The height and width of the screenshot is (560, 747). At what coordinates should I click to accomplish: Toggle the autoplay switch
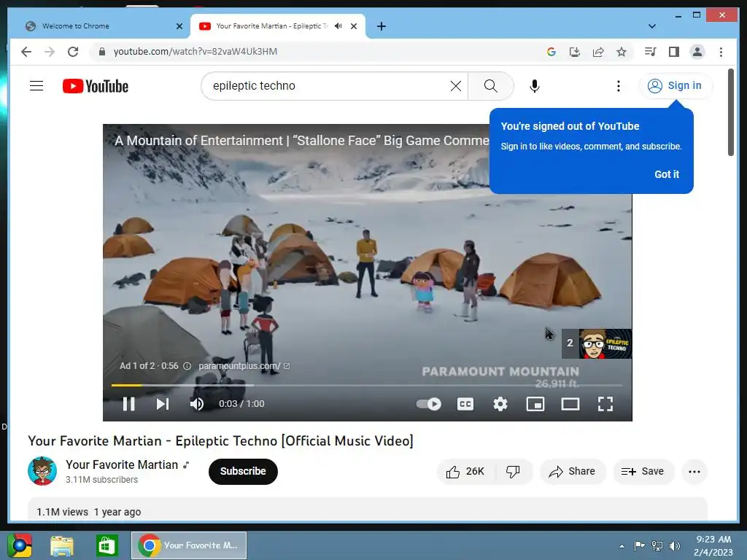(428, 404)
